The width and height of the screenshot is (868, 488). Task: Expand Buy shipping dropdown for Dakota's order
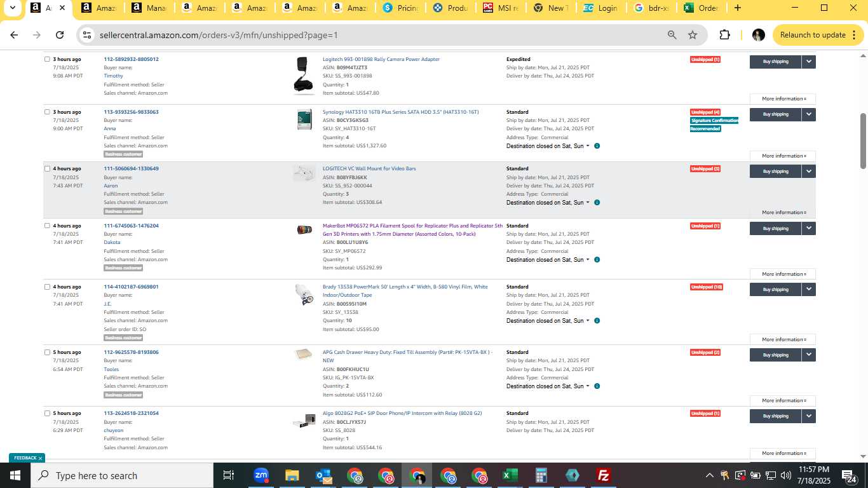pyautogui.click(x=808, y=228)
